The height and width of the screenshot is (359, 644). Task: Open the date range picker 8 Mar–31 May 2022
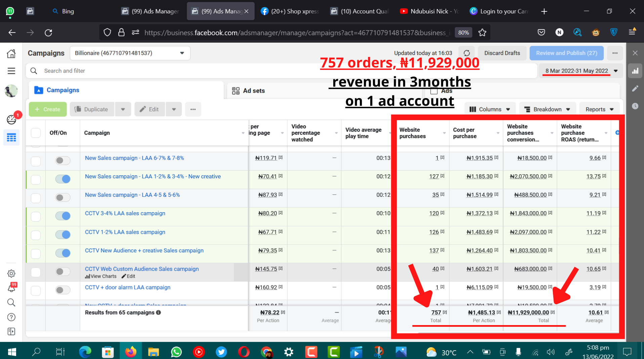[581, 71]
